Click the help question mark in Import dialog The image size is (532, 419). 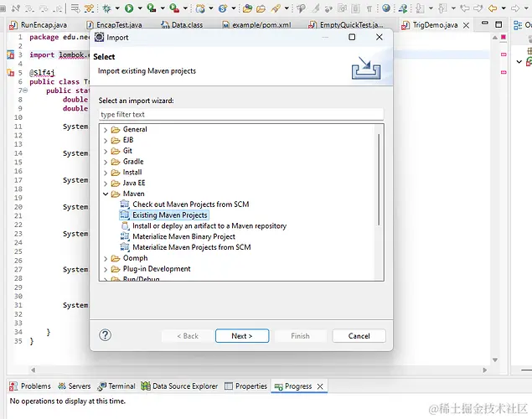(106, 335)
